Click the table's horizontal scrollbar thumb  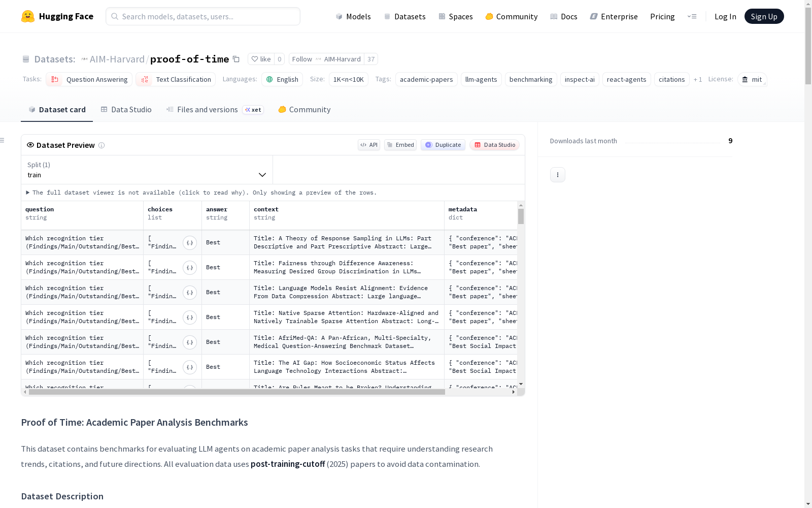click(237, 392)
